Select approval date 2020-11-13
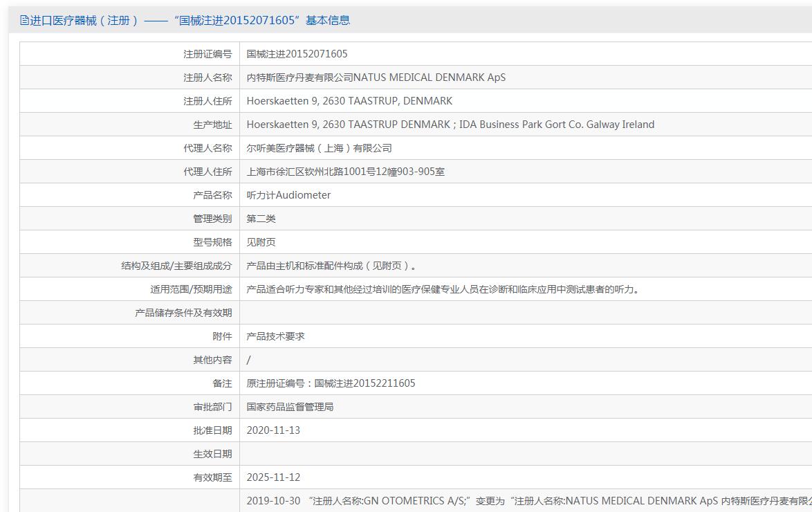The width and height of the screenshot is (812, 512). click(273, 430)
